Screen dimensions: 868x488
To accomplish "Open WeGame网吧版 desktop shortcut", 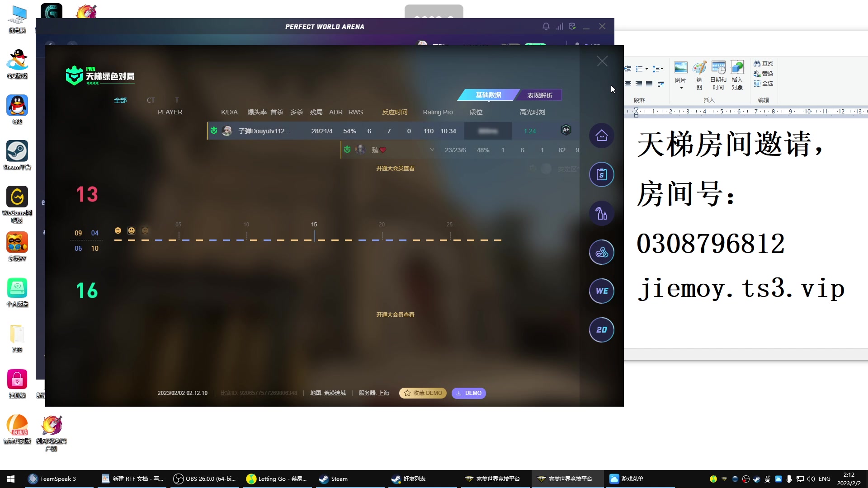I will pyautogui.click(x=17, y=205).
